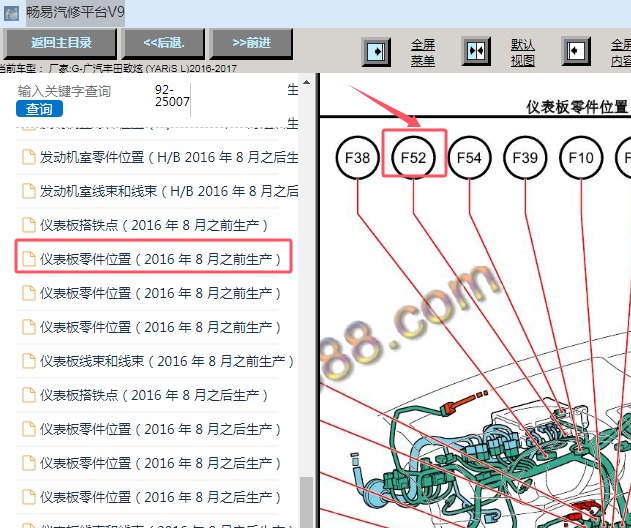Select the F54 connector circle in diagram
Image resolution: width=631 pixels, height=528 pixels.
click(469, 157)
